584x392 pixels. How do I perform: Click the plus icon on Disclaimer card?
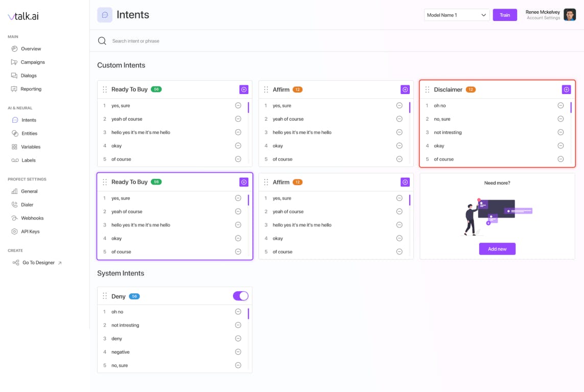566,89
